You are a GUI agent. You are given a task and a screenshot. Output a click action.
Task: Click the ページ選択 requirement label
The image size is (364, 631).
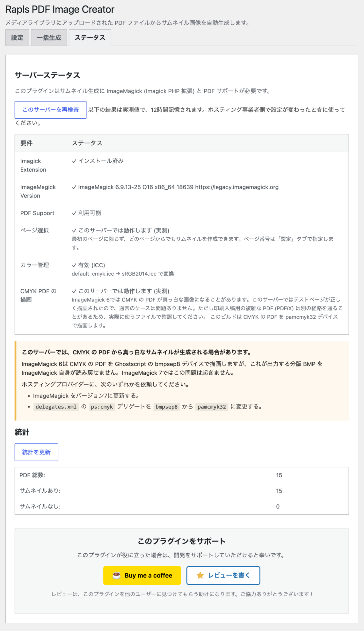point(35,230)
